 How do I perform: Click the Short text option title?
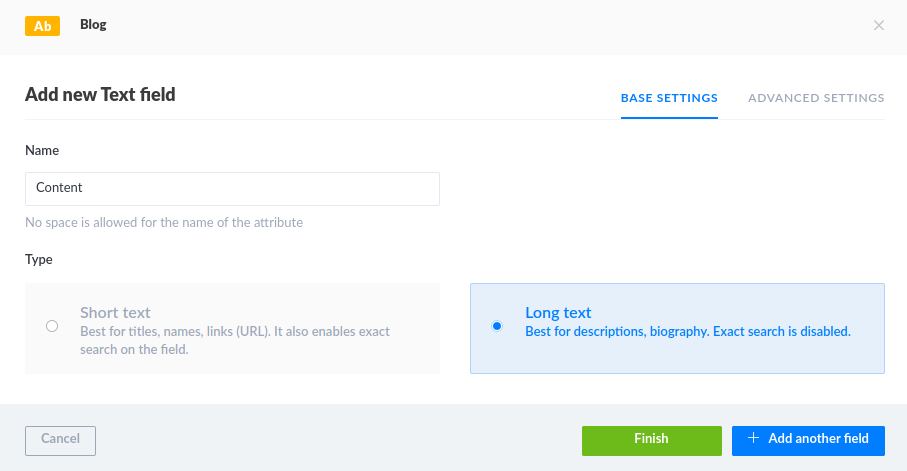click(x=115, y=313)
